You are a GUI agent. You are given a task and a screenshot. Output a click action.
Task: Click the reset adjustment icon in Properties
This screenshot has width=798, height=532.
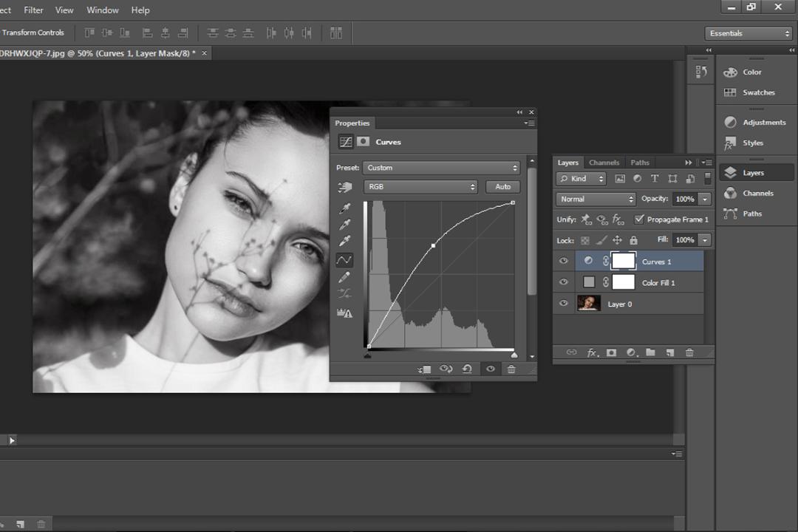pos(467,369)
